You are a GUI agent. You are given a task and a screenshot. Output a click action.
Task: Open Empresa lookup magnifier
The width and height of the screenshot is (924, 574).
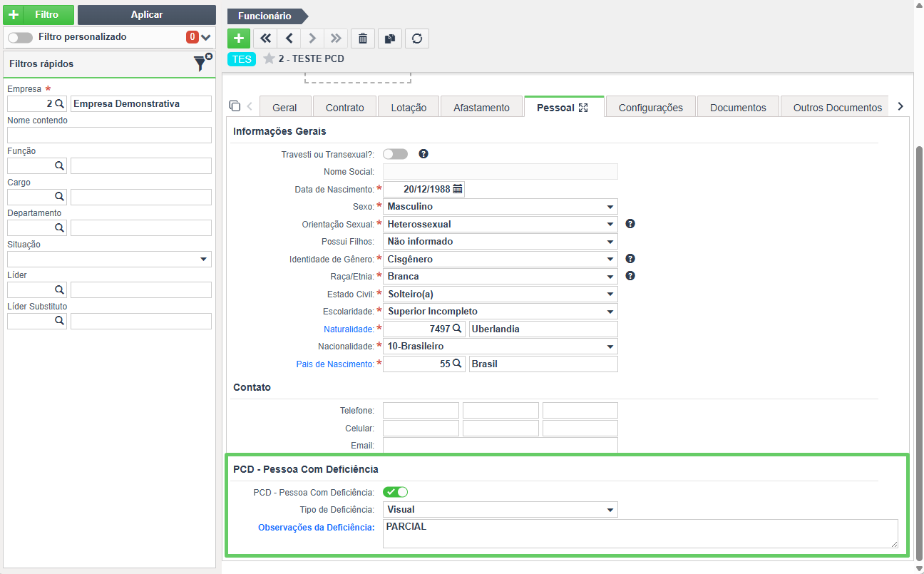click(x=60, y=103)
